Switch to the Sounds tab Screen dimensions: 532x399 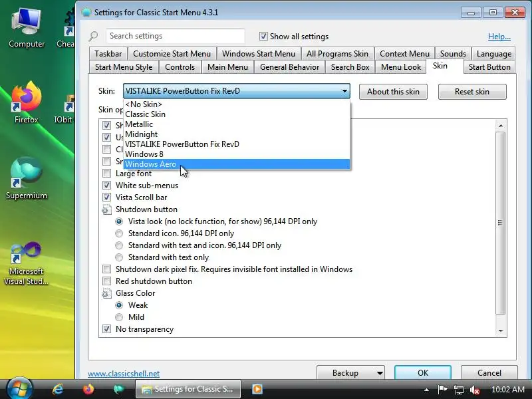[453, 54]
